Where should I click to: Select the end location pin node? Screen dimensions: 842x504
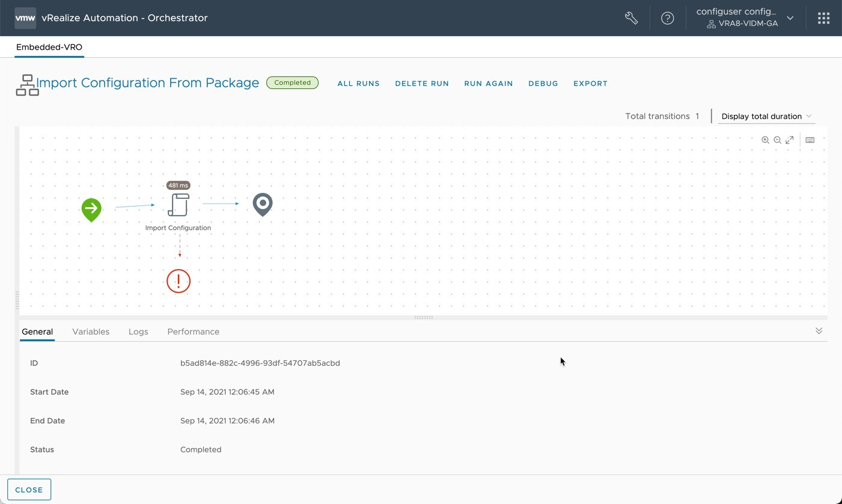pos(263,205)
